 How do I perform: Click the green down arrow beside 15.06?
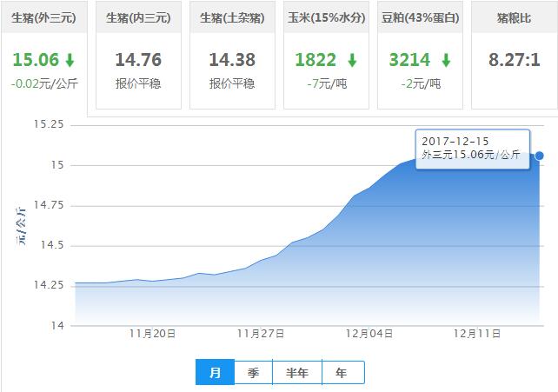[70, 60]
